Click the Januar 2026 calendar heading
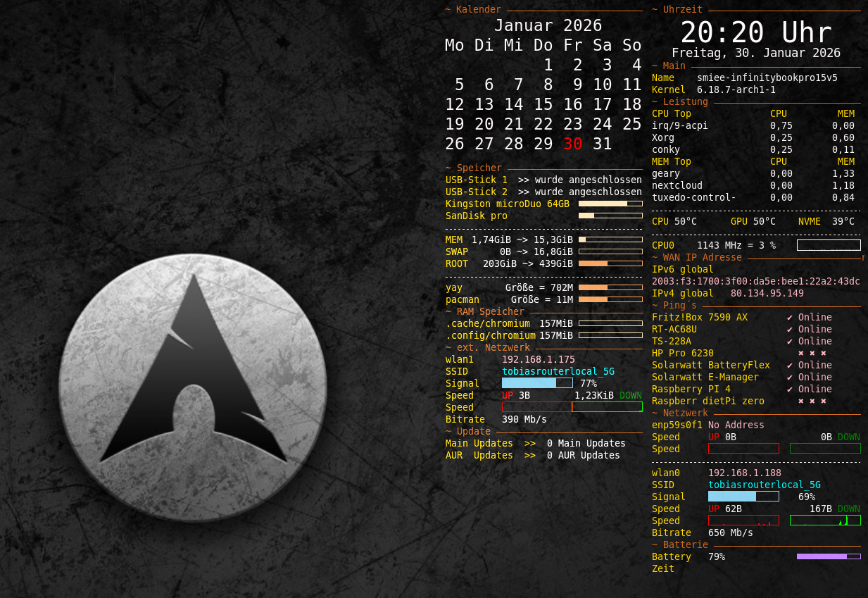Image resolution: width=868 pixels, height=598 pixels. (548, 26)
